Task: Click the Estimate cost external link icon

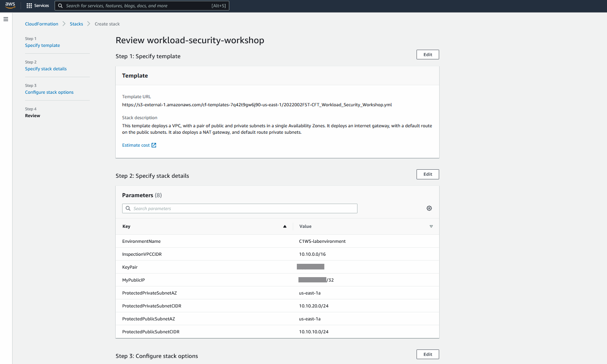Action: (x=154, y=145)
